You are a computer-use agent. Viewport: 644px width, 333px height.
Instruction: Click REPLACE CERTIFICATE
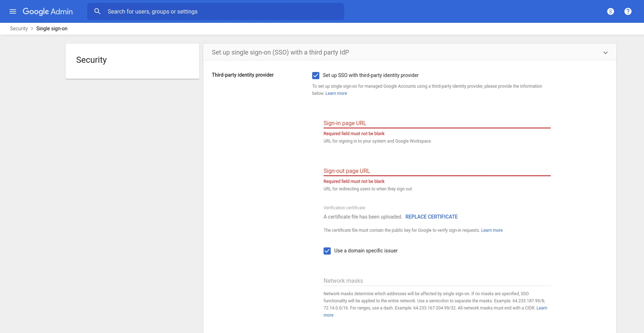[431, 217]
